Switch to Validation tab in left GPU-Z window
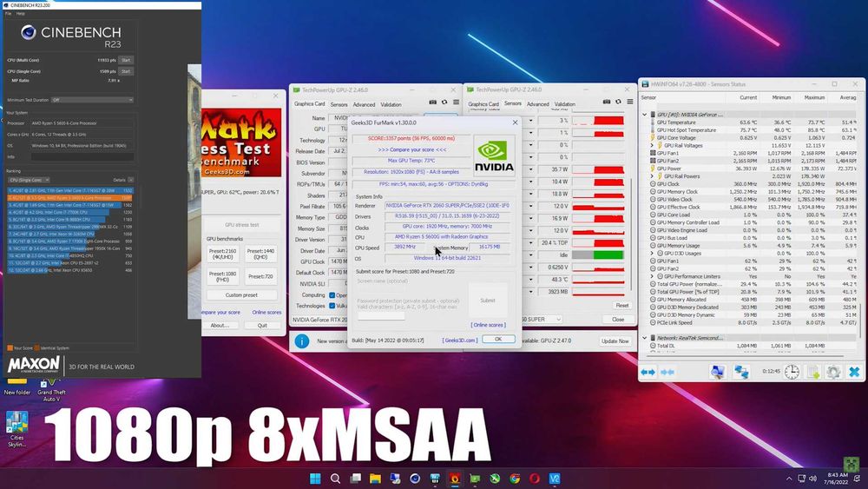Image resolution: width=868 pixels, height=489 pixels. click(391, 105)
